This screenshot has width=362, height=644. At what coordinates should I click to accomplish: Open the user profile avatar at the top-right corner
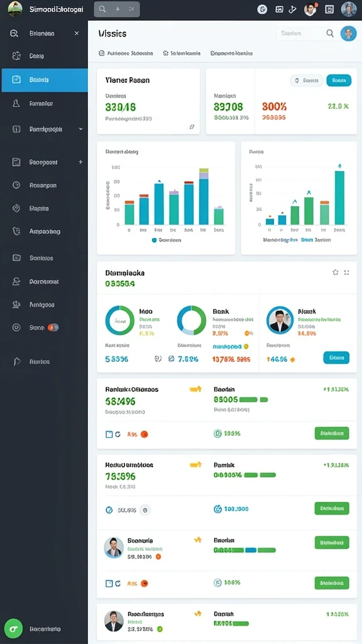point(349,9)
